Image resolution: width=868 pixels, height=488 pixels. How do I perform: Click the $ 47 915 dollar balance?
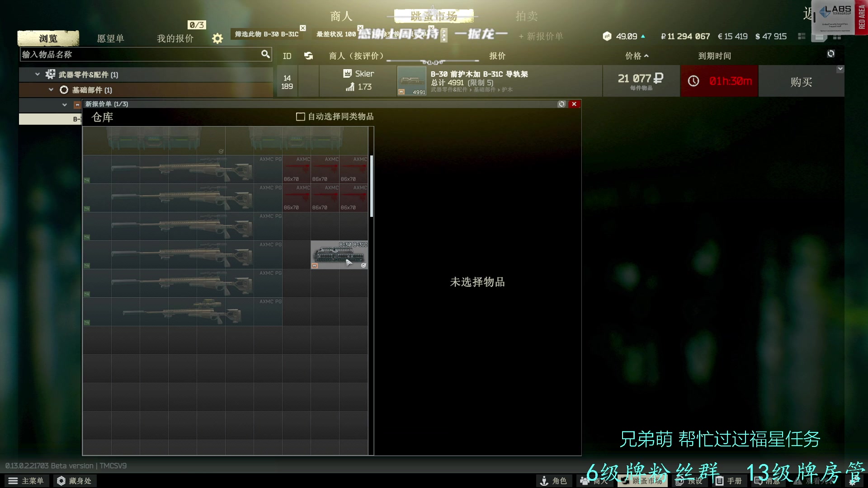pyautogui.click(x=771, y=36)
